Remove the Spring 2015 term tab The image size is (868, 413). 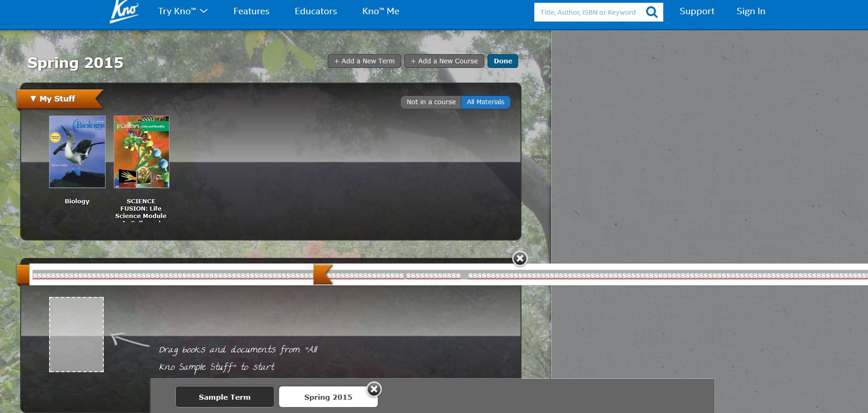[374, 389]
